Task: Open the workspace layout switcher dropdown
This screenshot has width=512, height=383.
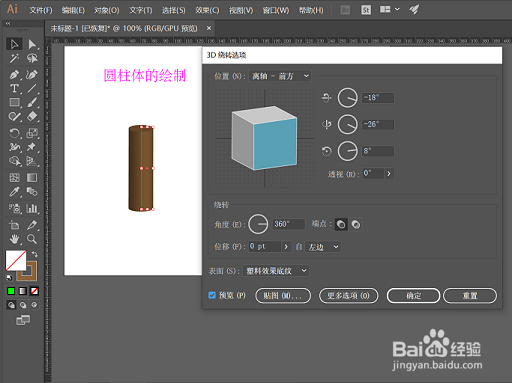Action: (389, 9)
